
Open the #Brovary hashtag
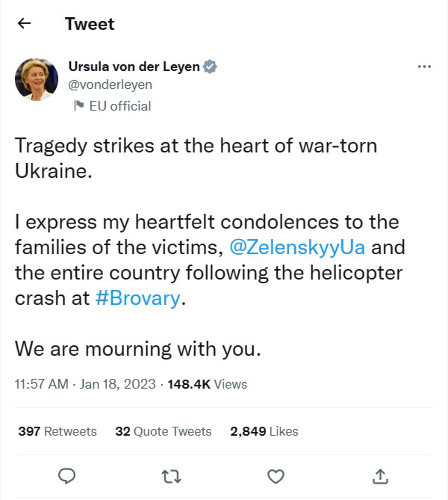tap(138, 298)
